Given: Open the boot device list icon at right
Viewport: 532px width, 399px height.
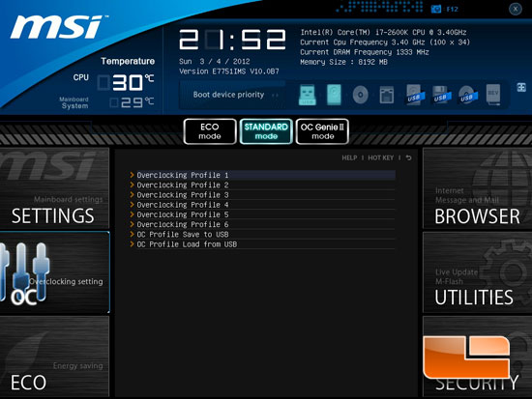Looking at the screenshot, I should (x=521, y=88).
